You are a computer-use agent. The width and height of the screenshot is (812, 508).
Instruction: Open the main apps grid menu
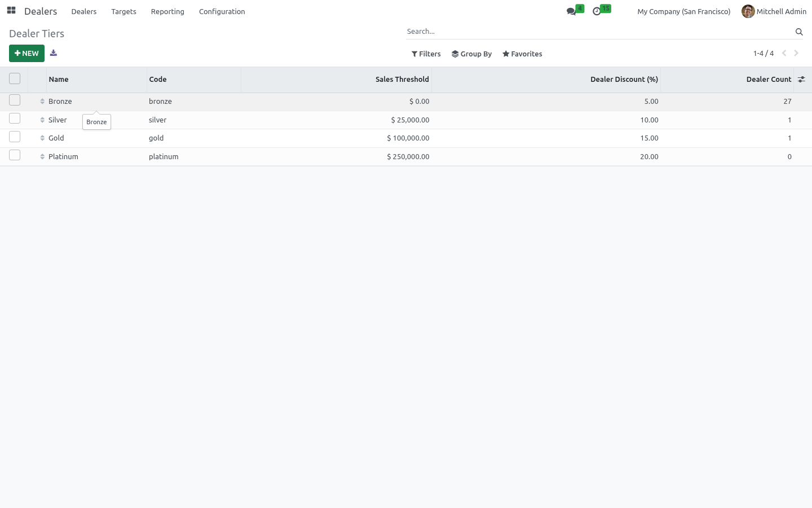(11, 11)
